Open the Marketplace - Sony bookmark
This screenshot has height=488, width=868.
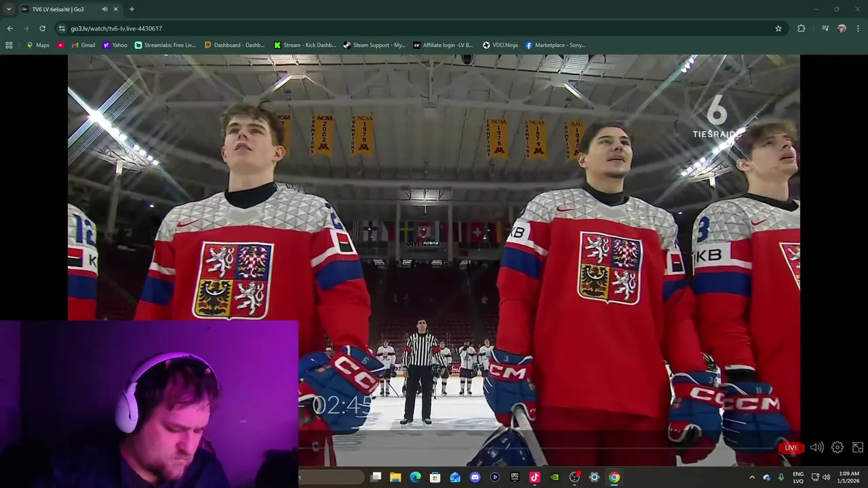pos(555,45)
